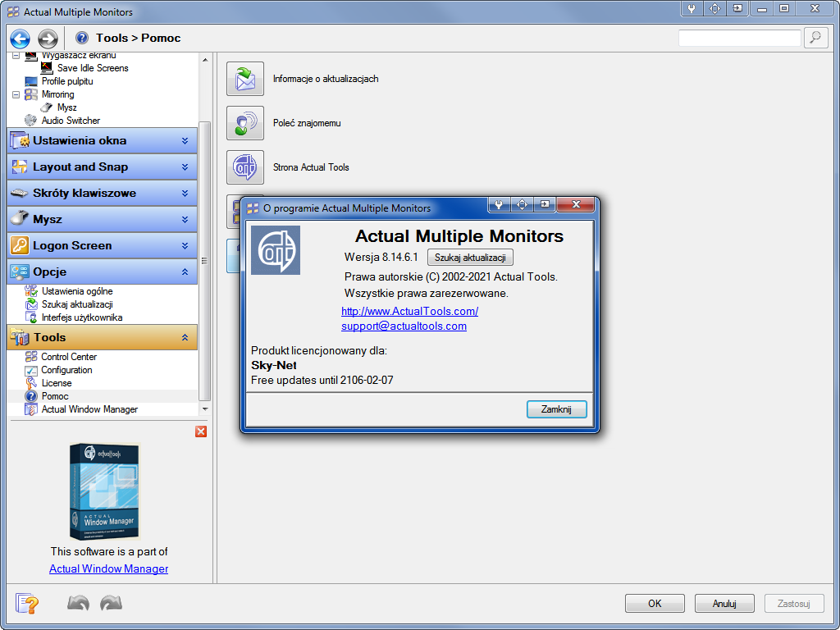Screen dimensions: 840x630
Task: Open the http://www.ActualTools.com/ link
Action: (x=410, y=311)
